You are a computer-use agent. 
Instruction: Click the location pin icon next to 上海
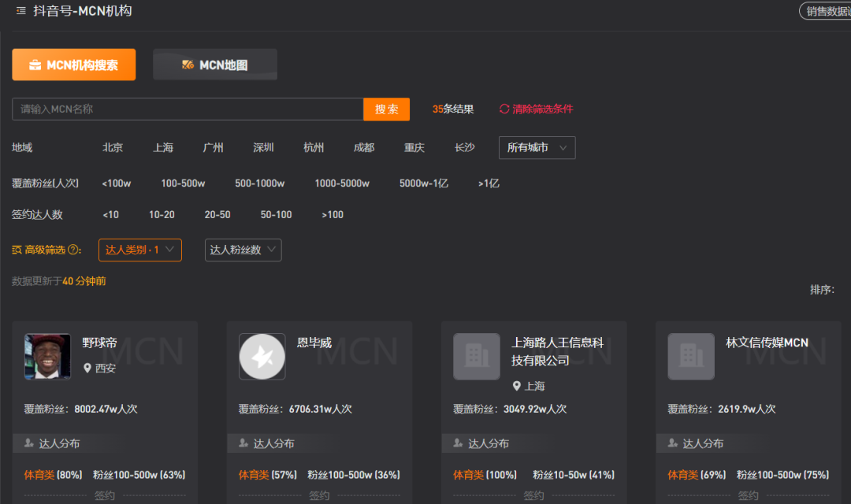(517, 387)
